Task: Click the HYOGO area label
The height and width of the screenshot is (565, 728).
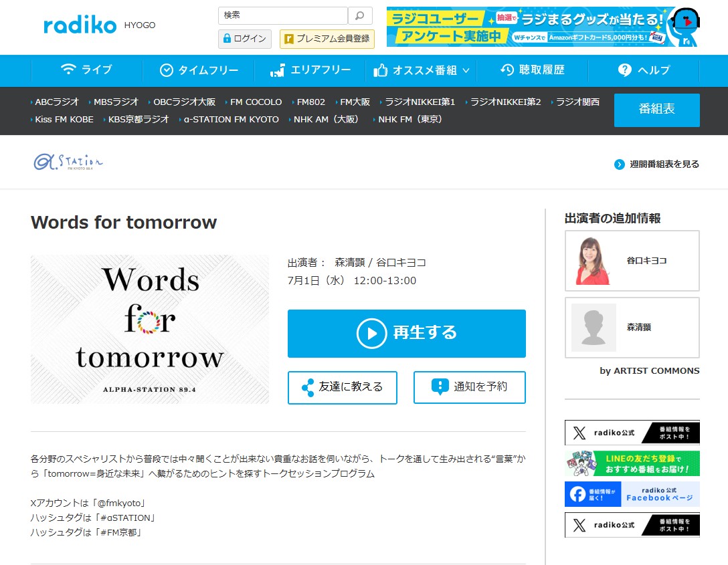Action: [140, 25]
